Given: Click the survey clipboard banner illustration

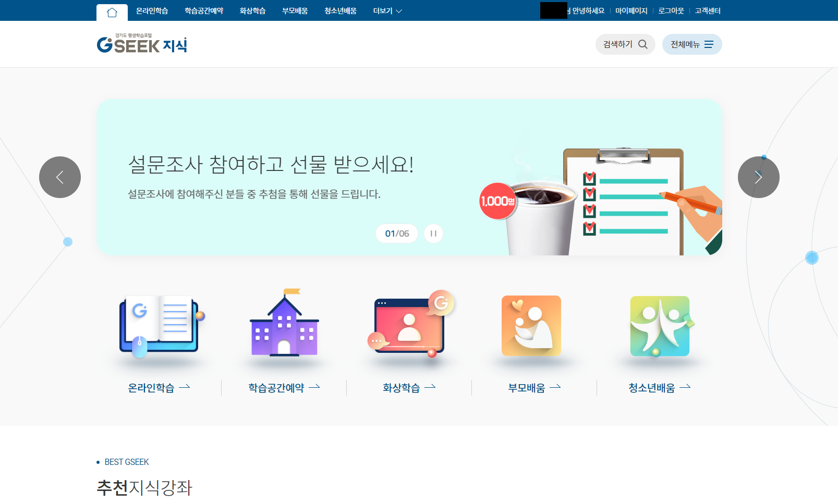Looking at the screenshot, I should (x=600, y=201).
